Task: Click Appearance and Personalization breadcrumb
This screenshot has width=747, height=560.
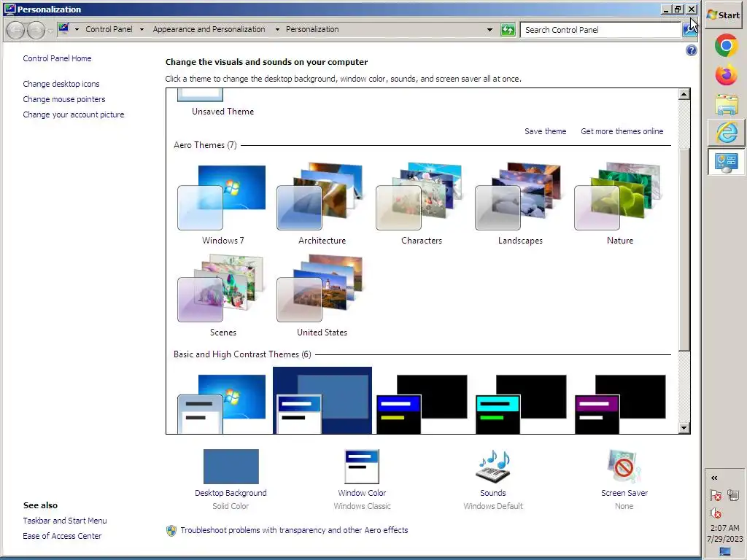Action: [x=209, y=29]
